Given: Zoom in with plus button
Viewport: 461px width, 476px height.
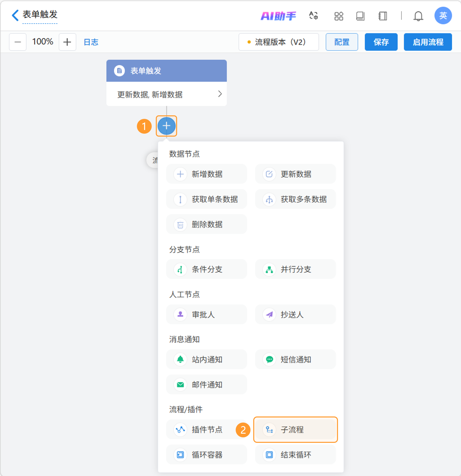Looking at the screenshot, I should click(67, 42).
